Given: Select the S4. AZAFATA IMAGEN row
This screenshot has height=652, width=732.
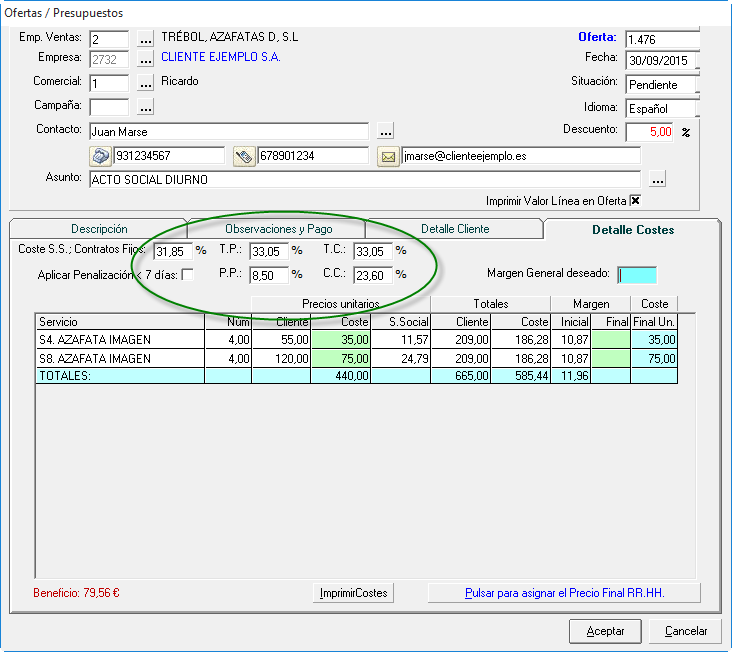Looking at the screenshot, I should (x=357, y=339).
